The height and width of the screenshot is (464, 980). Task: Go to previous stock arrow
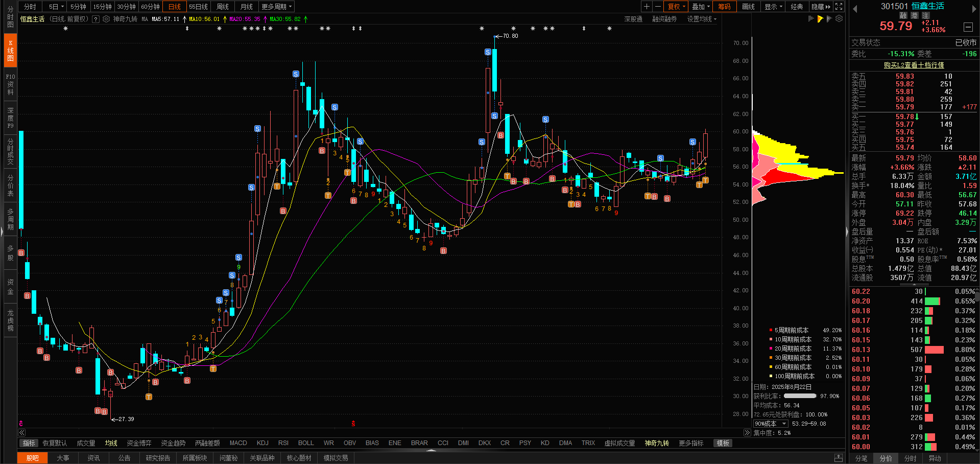coord(855,9)
